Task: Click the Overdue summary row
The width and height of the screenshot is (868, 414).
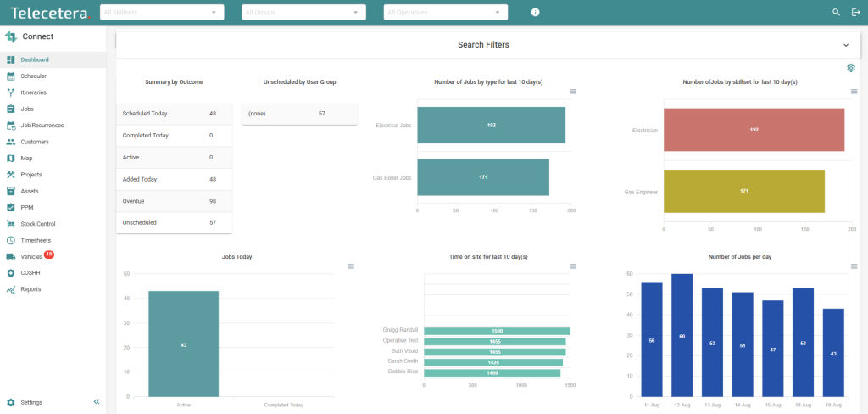Action: pyautogui.click(x=175, y=201)
